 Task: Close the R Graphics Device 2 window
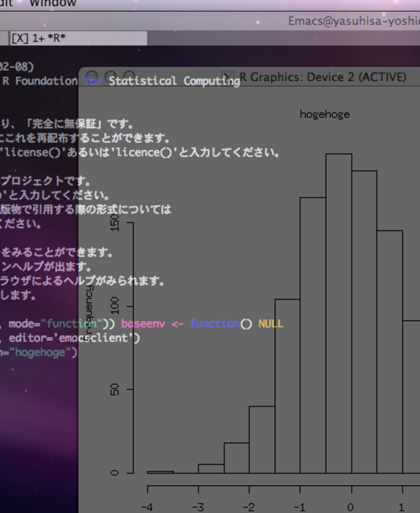point(92,77)
